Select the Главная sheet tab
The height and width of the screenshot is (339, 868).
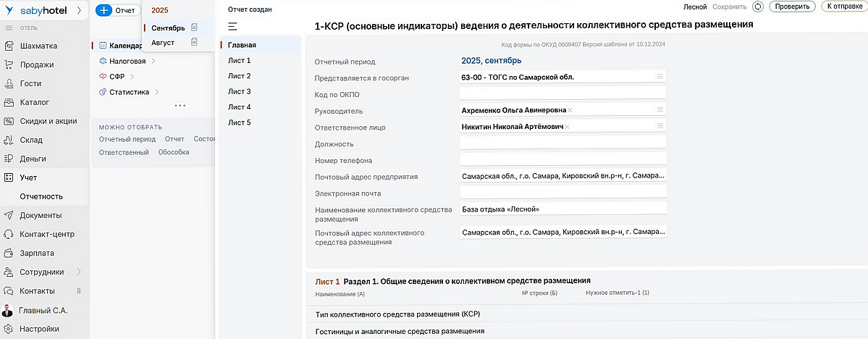click(242, 45)
